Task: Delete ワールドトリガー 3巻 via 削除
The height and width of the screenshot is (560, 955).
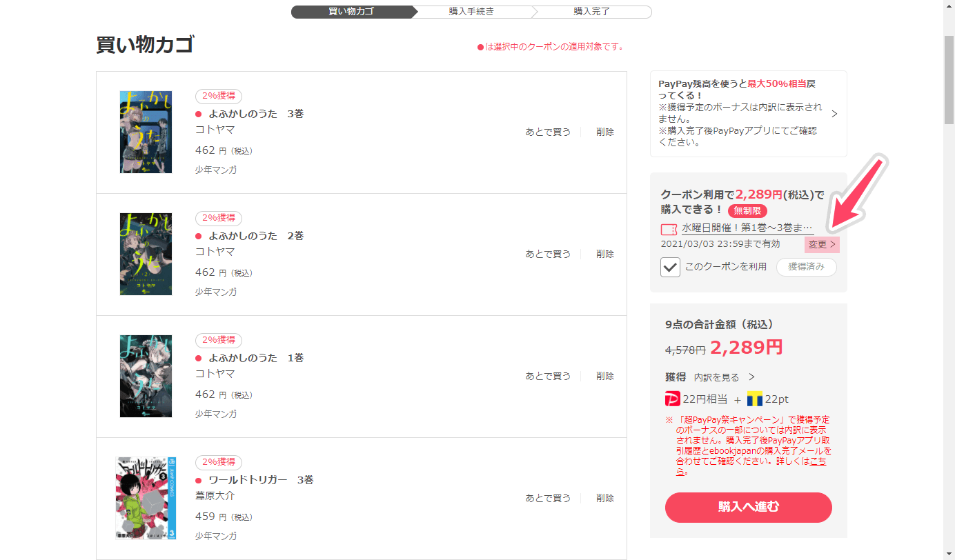Action: click(x=605, y=498)
